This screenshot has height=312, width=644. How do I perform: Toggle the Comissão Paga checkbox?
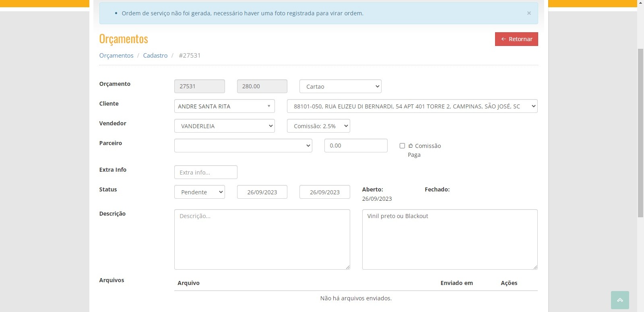(402, 146)
